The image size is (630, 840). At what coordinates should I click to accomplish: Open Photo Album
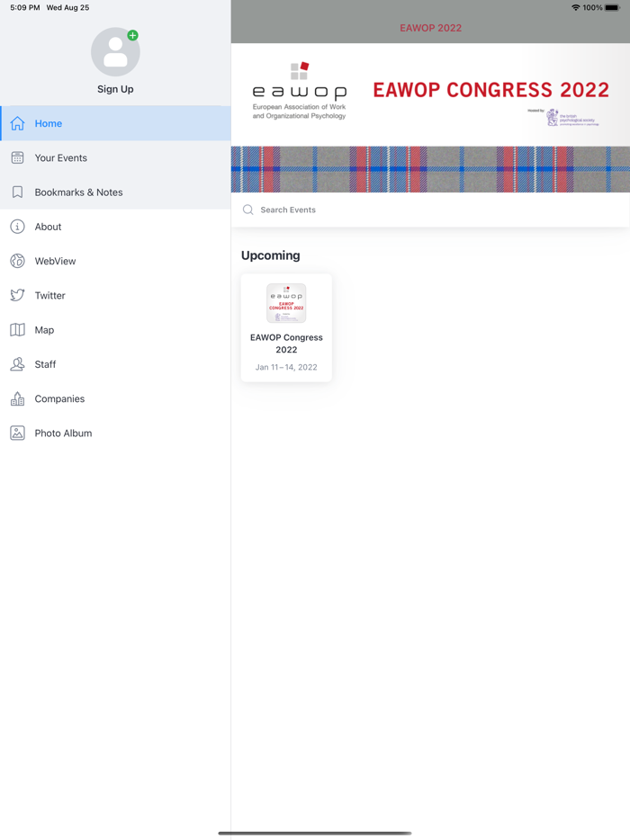pyautogui.click(x=115, y=433)
